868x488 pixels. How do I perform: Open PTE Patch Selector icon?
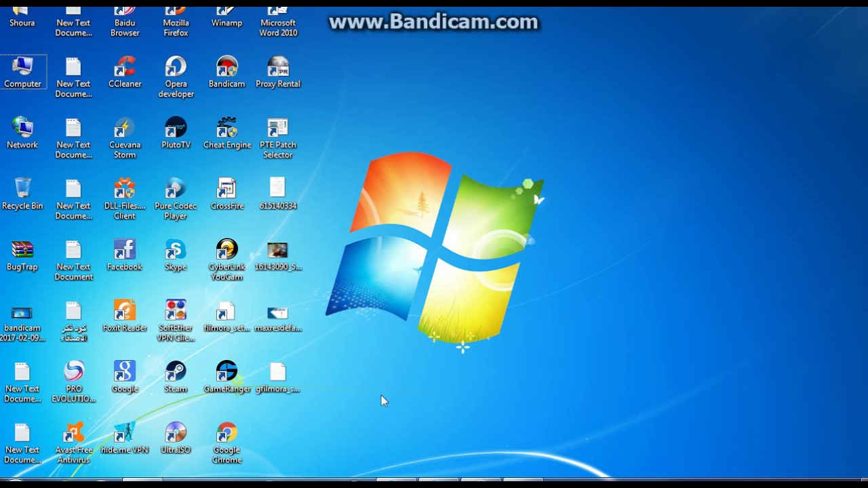coord(278,138)
